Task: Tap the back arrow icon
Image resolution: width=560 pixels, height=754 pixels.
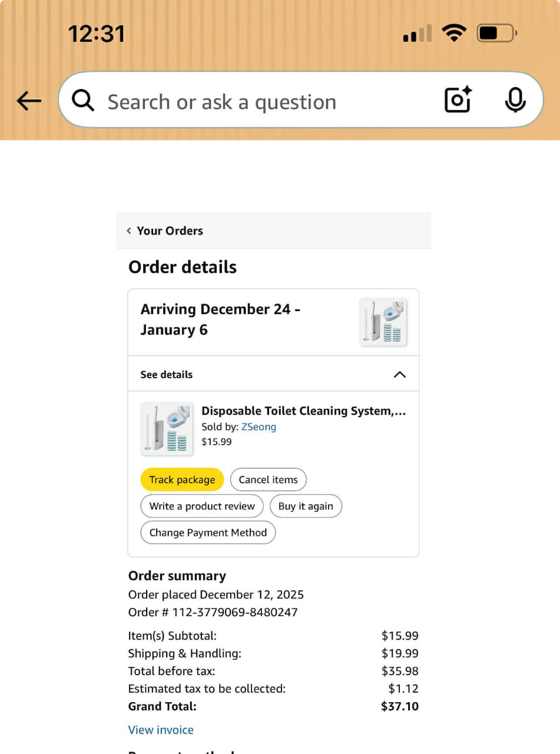Action: point(29,101)
